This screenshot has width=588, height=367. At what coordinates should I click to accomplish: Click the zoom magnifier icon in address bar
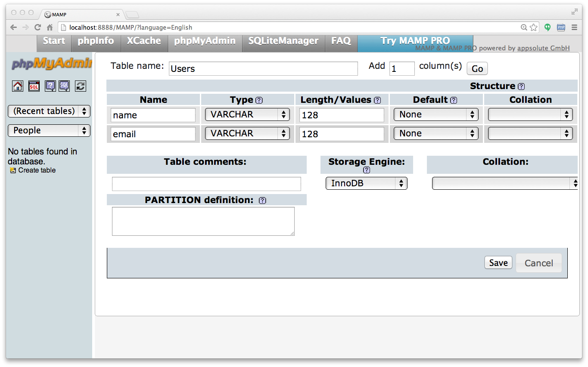(x=524, y=27)
